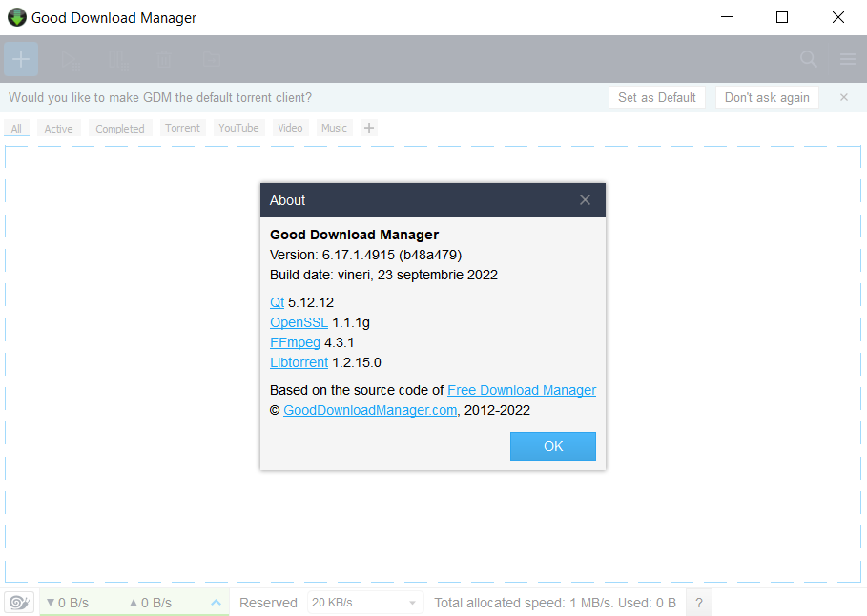Confirm the About dialog with OK

pyautogui.click(x=552, y=445)
